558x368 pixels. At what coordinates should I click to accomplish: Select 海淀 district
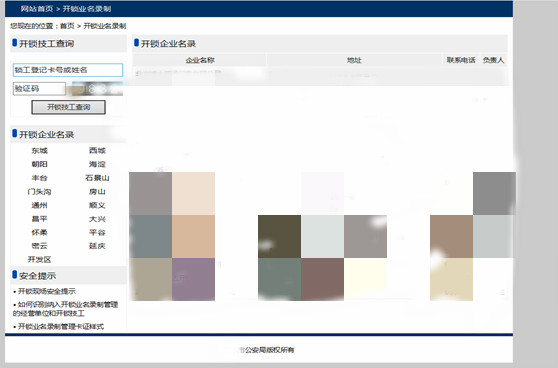(x=97, y=164)
